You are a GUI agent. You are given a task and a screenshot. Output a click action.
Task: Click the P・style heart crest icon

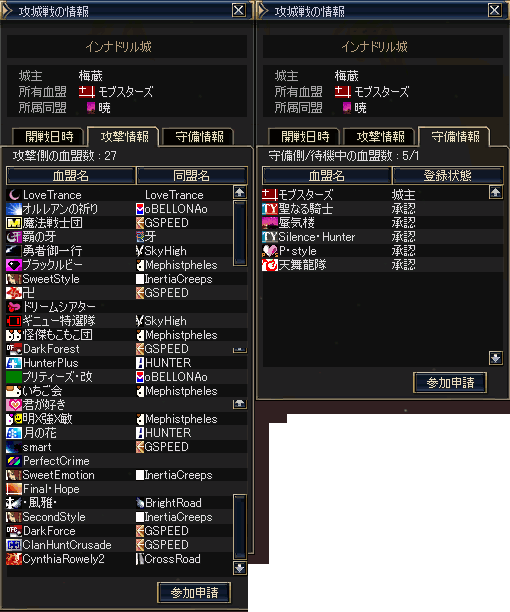(x=270, y=251)
